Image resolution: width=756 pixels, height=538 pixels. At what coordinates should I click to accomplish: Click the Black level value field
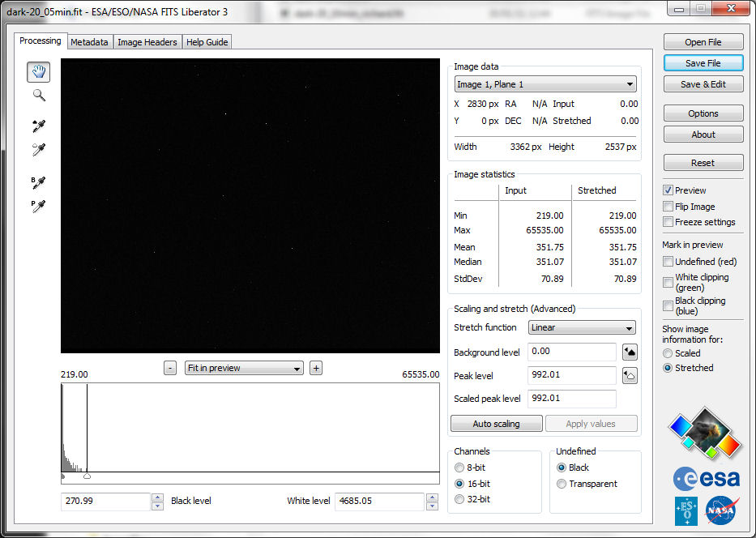(105, 502)
